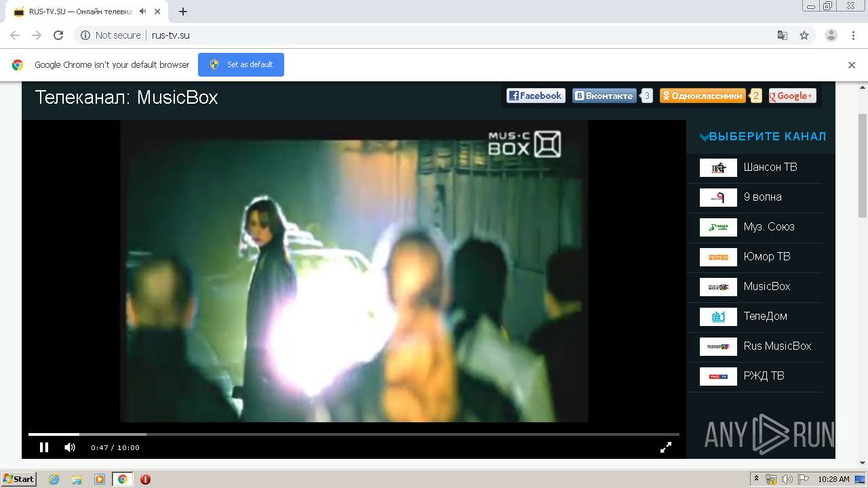Open system volume tray icon
This screenshot has width=868, height=488.
pyautogui.click(x=787, y=479)
